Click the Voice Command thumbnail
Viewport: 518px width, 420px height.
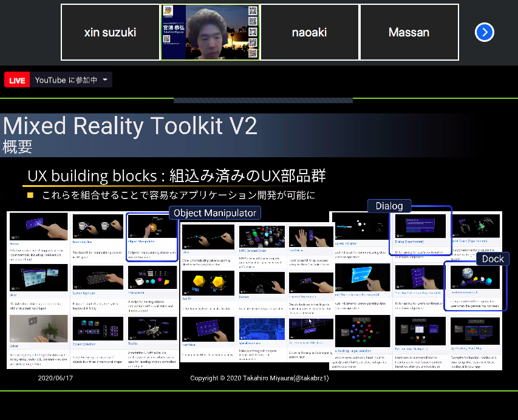pos(311,329)
